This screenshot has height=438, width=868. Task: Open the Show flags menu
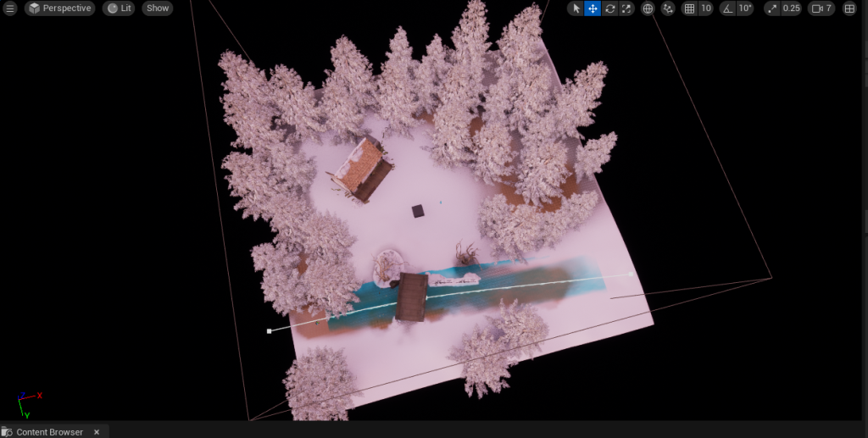click(158, 8)
